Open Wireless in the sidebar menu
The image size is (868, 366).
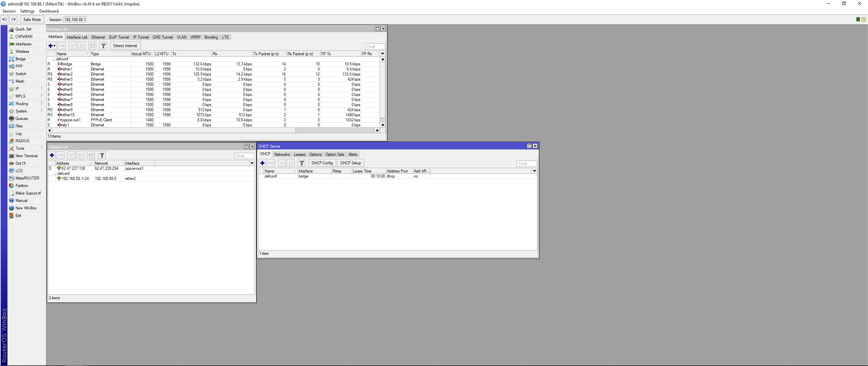click(x=22, y=52)
